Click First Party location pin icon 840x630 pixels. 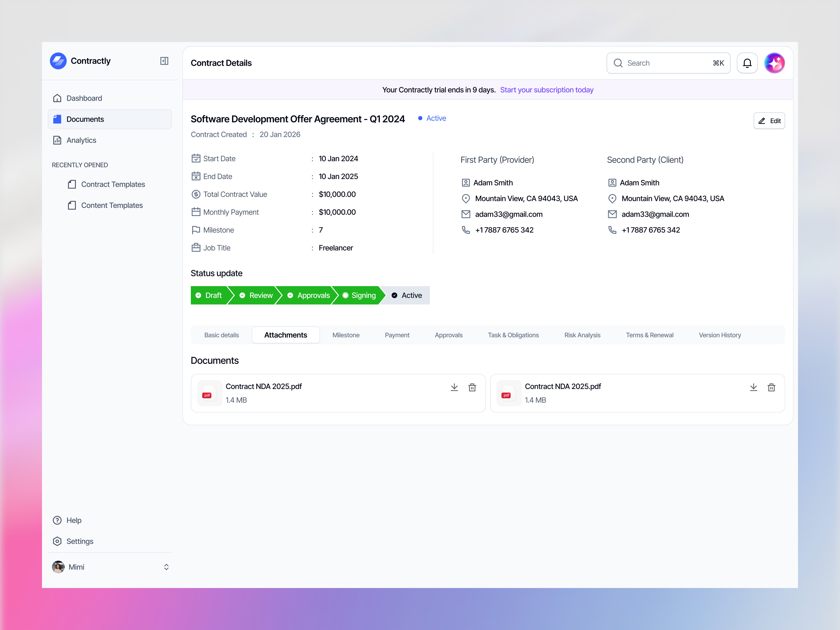pos(466,199)
